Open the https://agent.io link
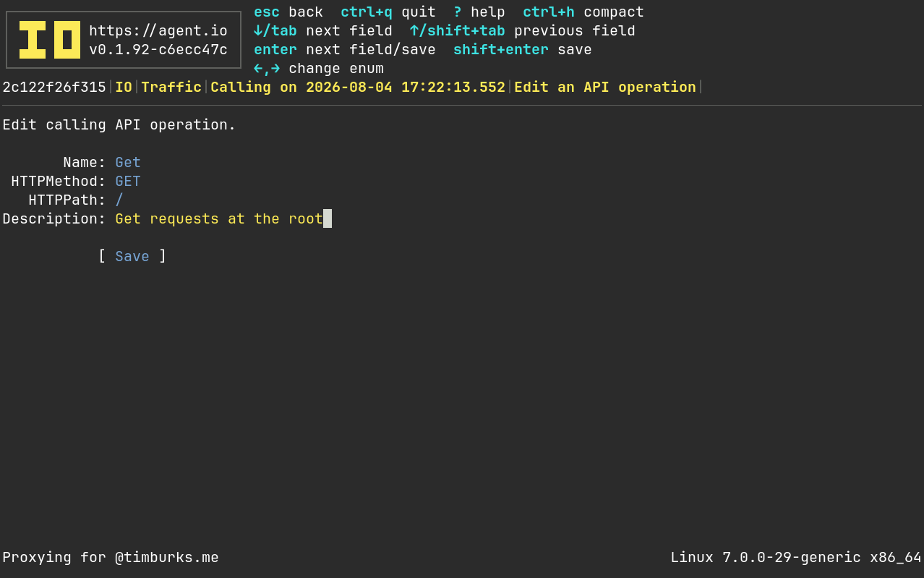 [158, 31]
